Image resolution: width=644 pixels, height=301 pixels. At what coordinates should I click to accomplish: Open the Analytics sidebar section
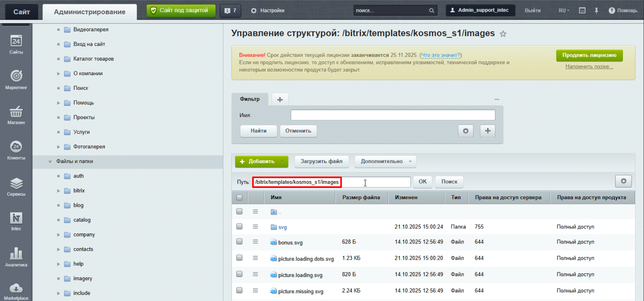16,257
